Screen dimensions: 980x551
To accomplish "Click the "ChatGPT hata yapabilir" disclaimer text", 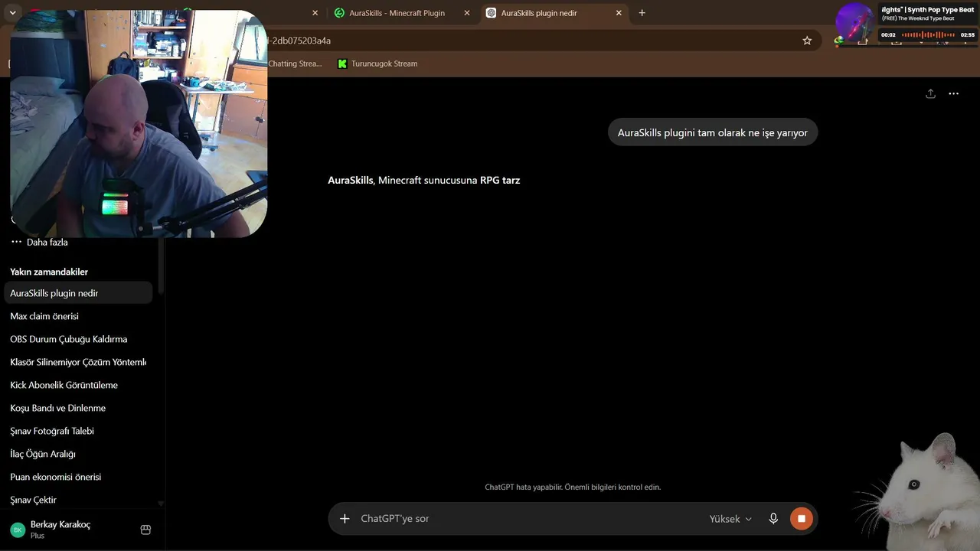I will [x=573, y=487].
